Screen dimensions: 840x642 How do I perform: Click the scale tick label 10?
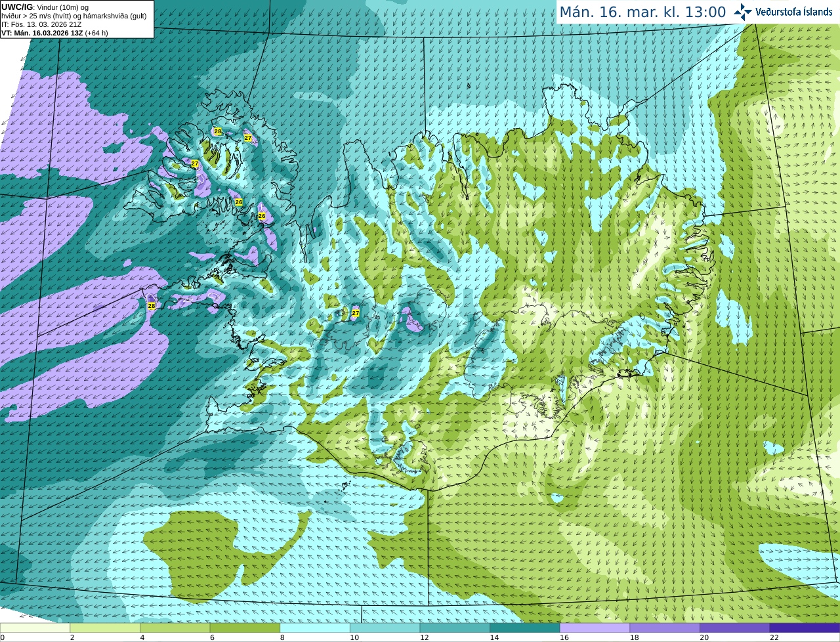[354, 637]
